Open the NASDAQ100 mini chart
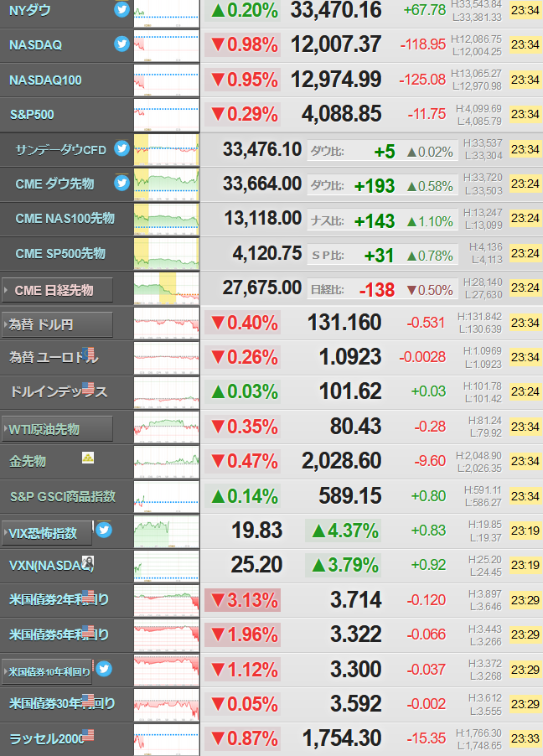The height and width of the screenshot is (756, 543). 167,80
